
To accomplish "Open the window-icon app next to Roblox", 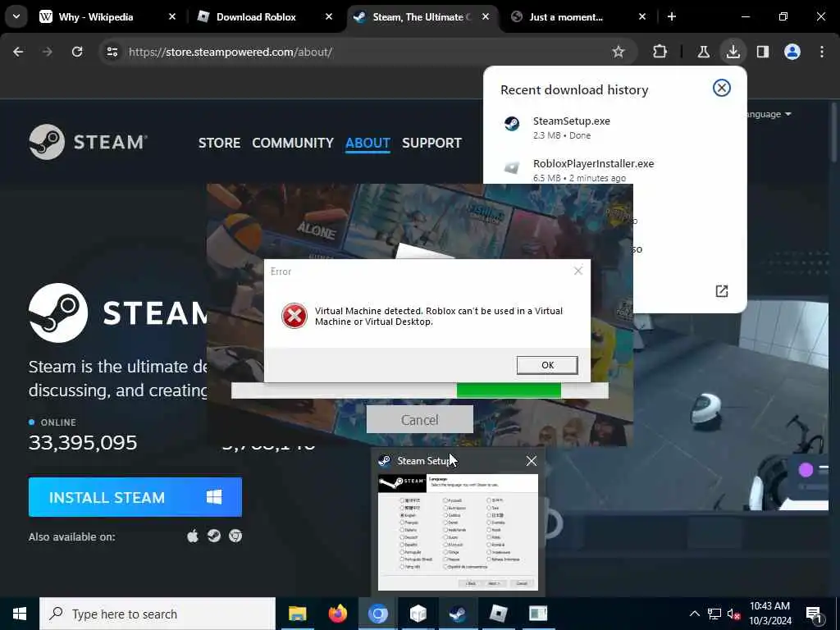I will [538, 614].
